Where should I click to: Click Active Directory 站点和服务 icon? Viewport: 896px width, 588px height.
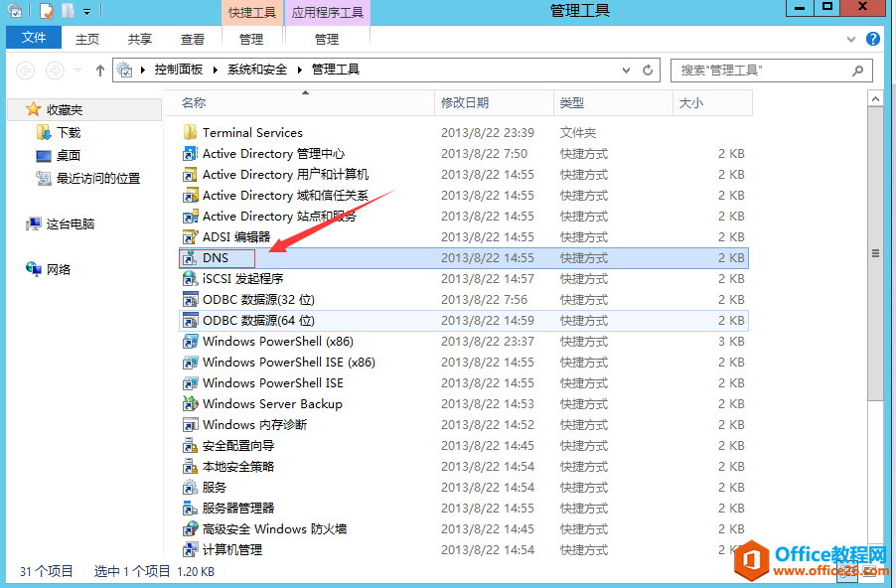click(190, 216)
